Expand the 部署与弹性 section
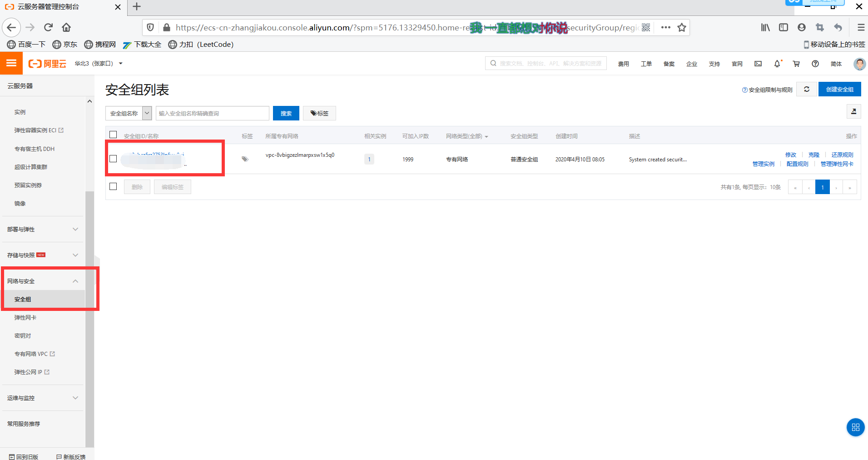The image size is (868, 460). pos(43,229)
